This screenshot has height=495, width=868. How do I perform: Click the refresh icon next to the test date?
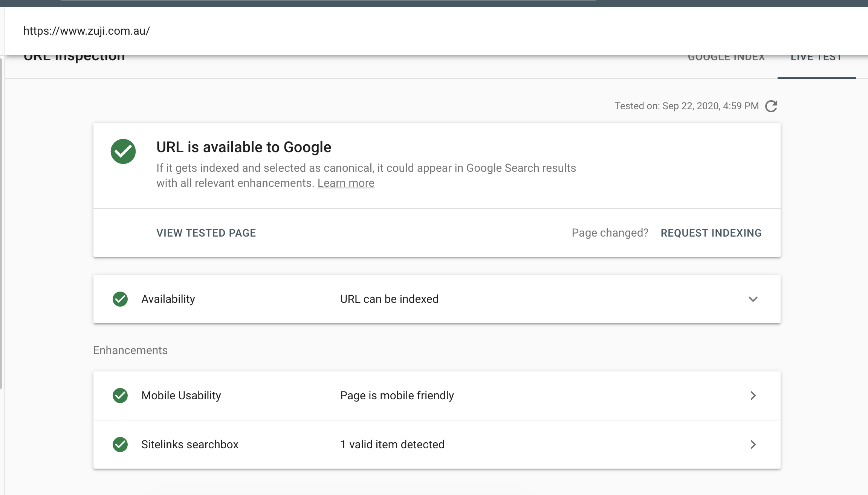tap(771, 106)
